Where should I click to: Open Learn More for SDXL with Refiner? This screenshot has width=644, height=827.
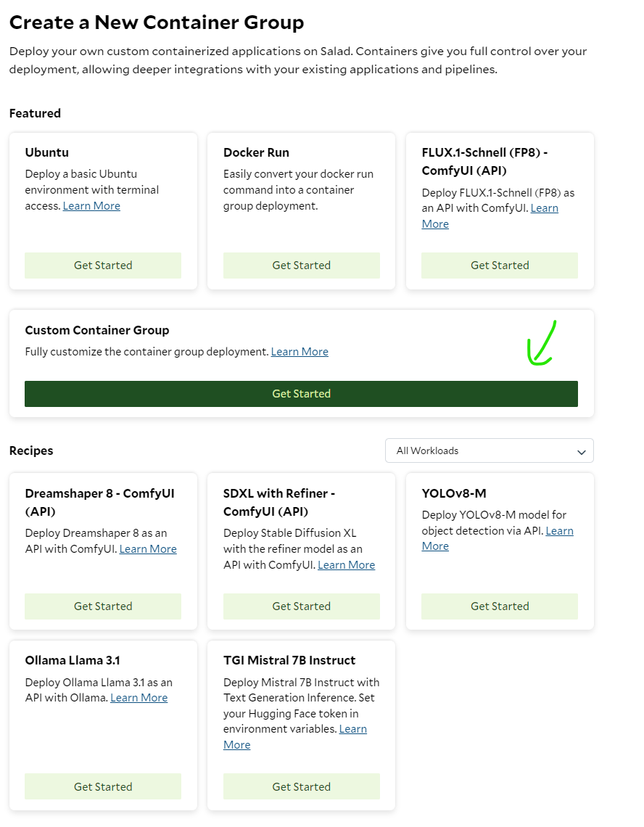347,564
